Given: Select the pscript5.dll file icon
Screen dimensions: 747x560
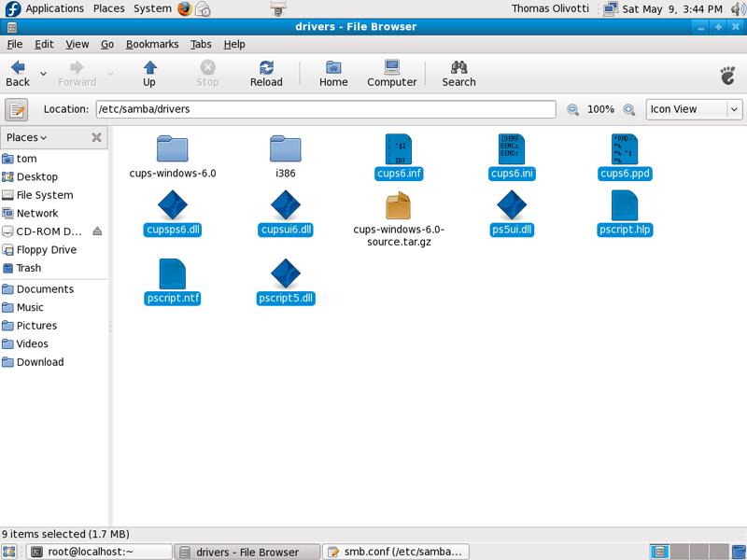Looking at the screenshot, I should click(x=286, y=273).
